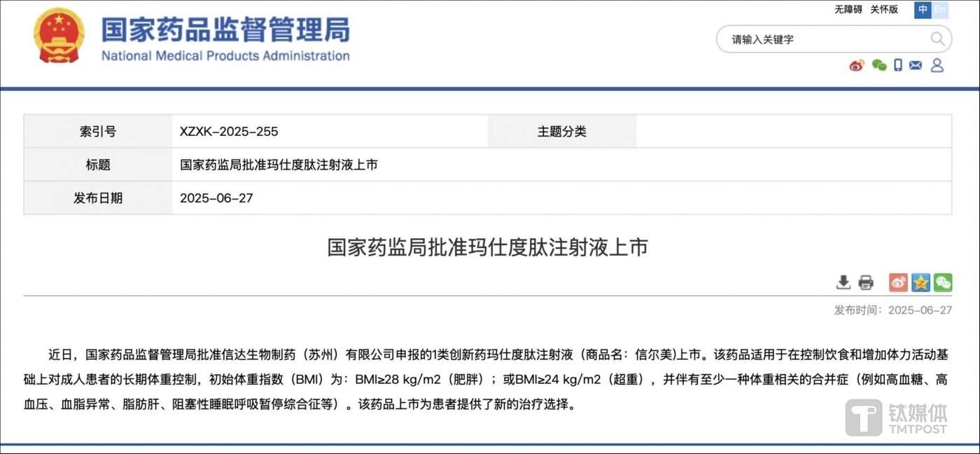Click the mobile phone icon in the header

tap(898, 65)
